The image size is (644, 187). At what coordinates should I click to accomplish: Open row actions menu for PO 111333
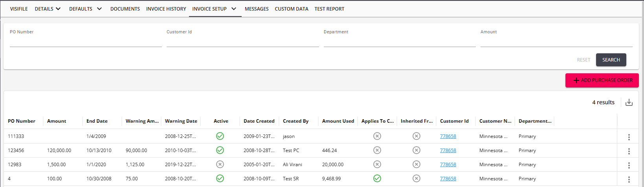629,137
